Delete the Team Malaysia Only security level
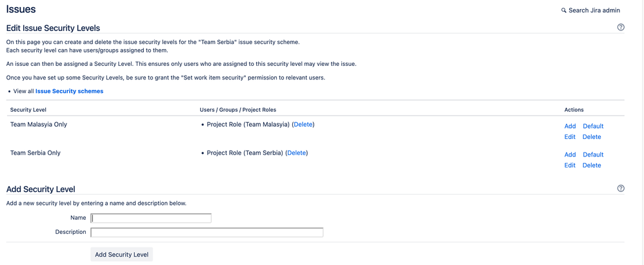Screen dimensions: 644x265 tap(592, 137)
